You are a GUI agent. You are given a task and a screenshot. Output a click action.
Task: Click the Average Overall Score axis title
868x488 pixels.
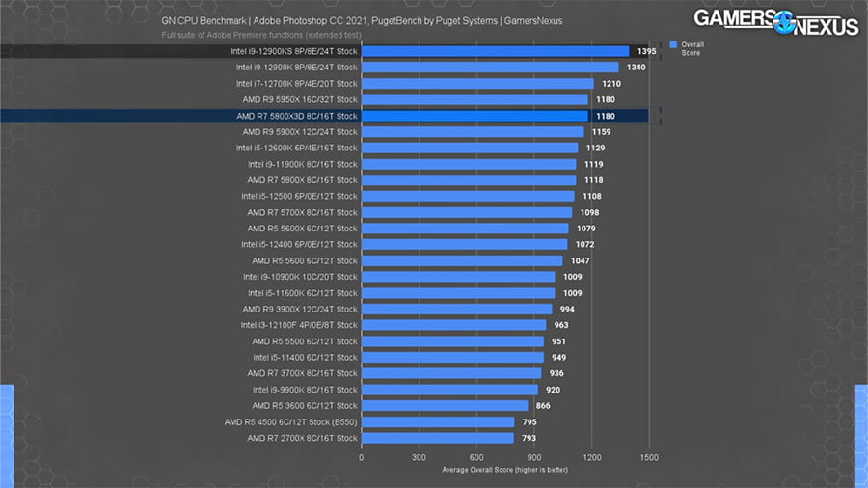click(x=505, y=470)
